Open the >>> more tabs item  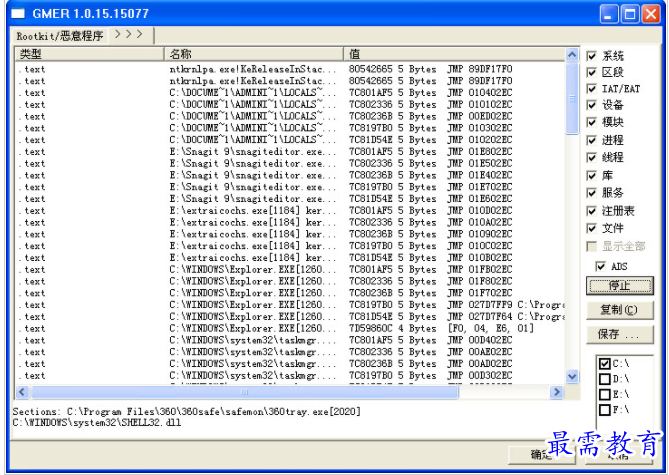click(x=129, y=34)
